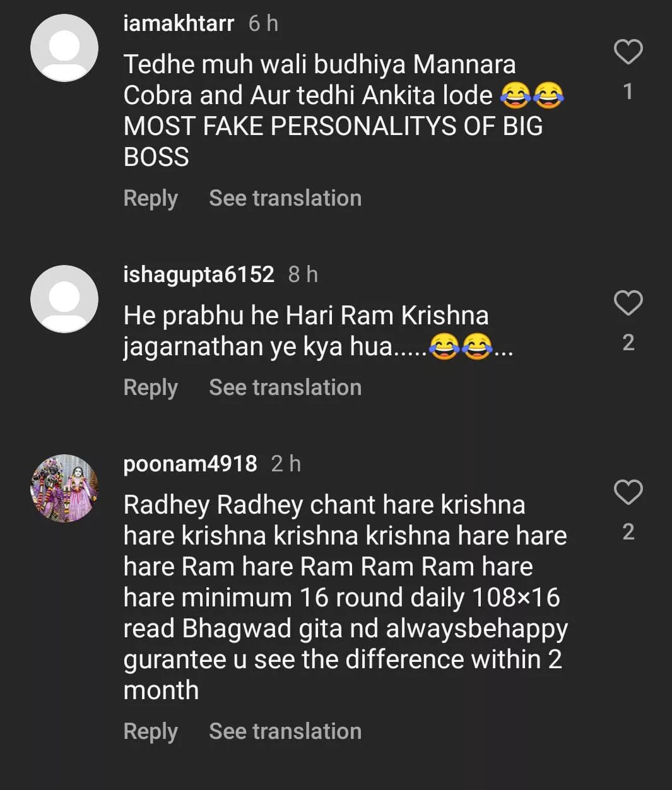View poonam4918's profile picture
This screenshot has height=790, width=672.
(64, 488)
